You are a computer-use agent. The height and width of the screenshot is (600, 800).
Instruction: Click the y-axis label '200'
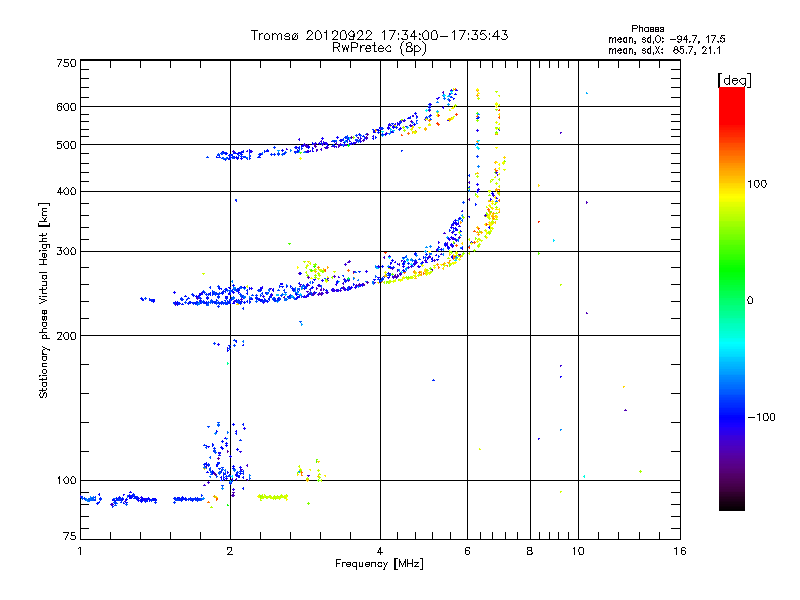(66, 336)
